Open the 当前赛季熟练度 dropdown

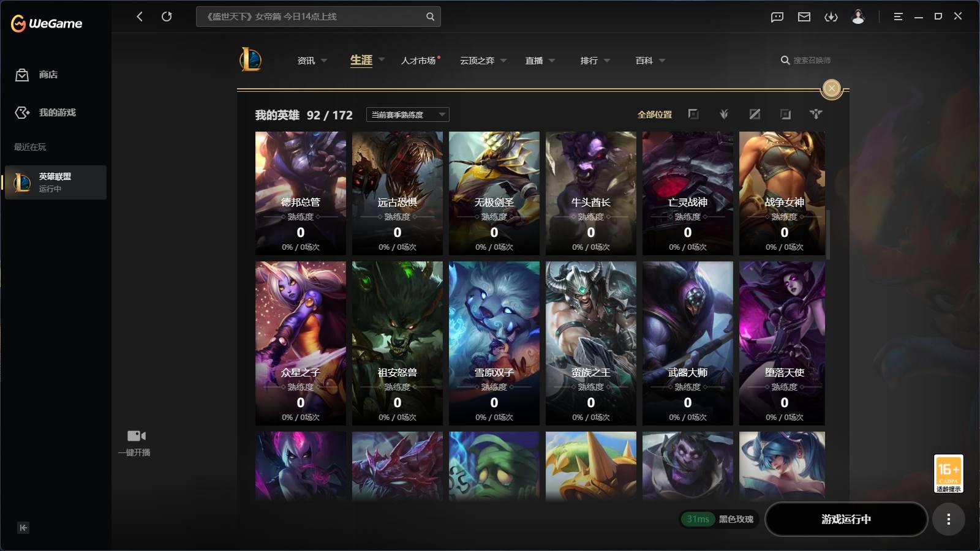pyautogui.click(x=408, y=114)
